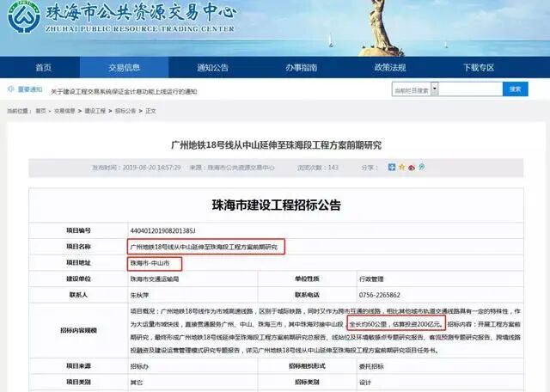This screenshot has height=392, width=550.
Task: Click the 单位性质 label
Action: click(x=307, y=279)
